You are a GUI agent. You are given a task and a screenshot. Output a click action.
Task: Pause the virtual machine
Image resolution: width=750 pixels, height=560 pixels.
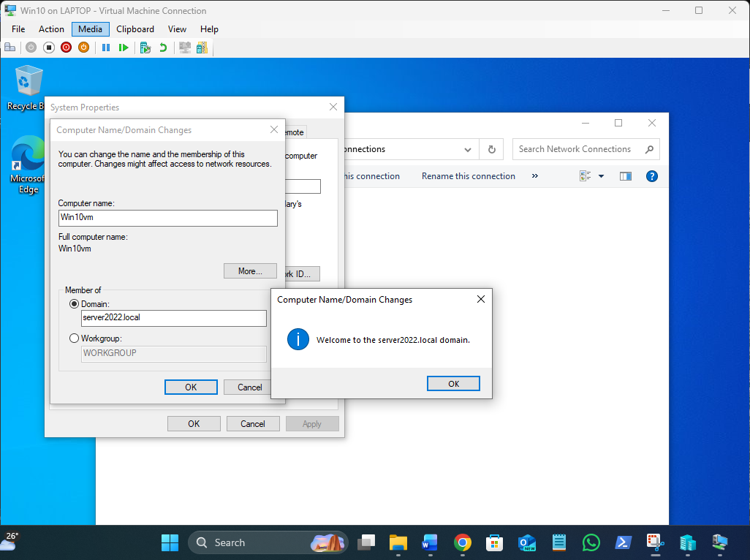(106, 48)
